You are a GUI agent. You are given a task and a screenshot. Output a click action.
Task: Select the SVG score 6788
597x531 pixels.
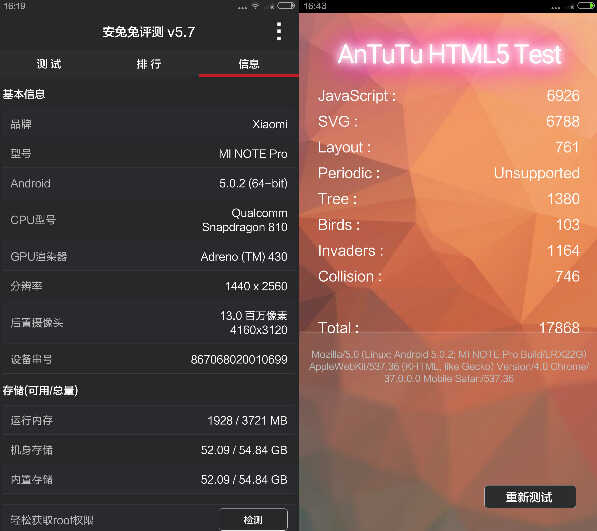click(563, 121)
